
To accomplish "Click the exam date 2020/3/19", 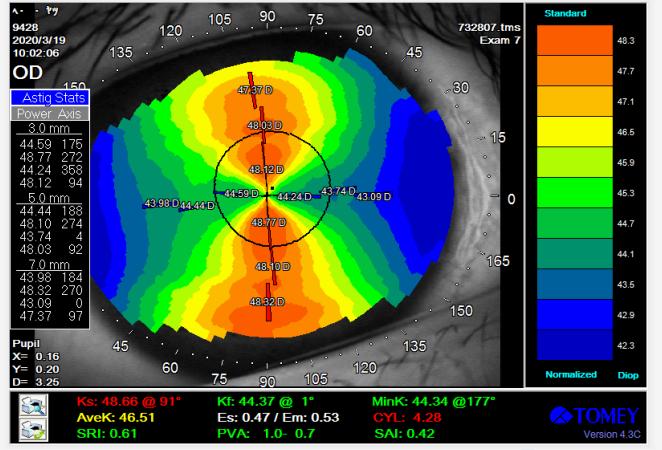I will click(x=39, y=40).
